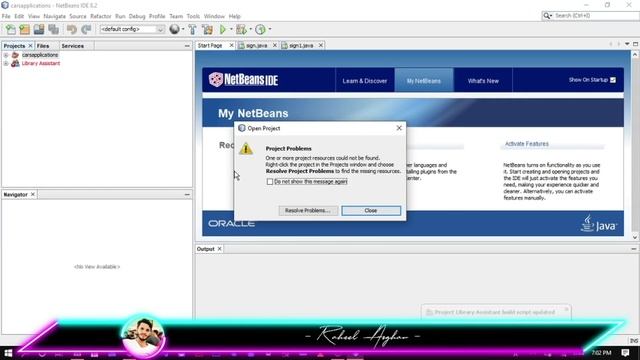This screenshot has width=640, height=360.
Task: Select the My NetBeans tab
Action: click(x=424, y=81)
